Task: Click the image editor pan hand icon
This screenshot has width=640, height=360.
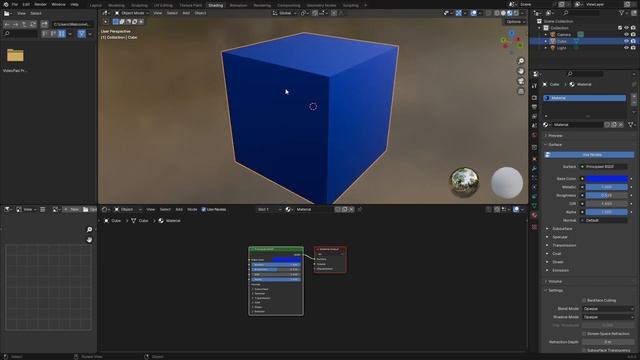Action: pos(89,240)
